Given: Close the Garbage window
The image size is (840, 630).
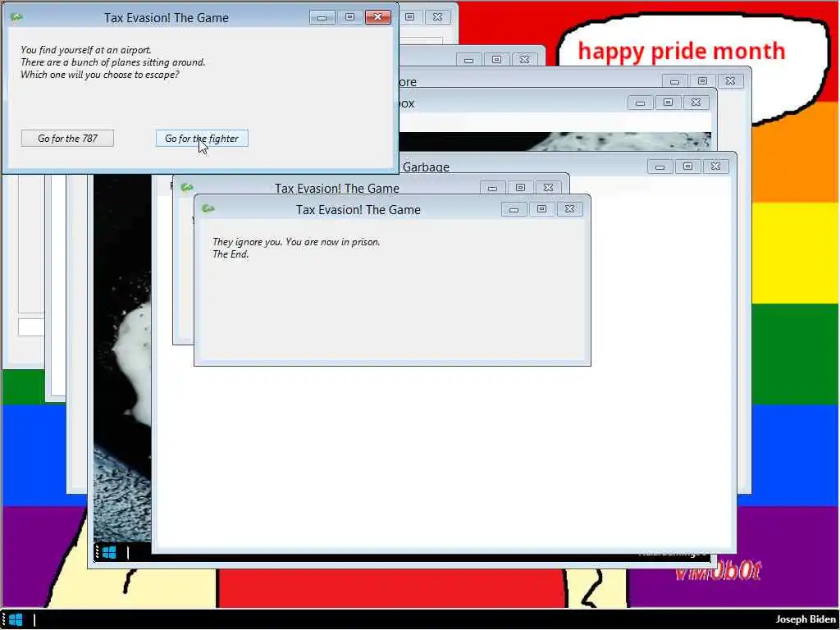Looking at the screenshot, I should tap(715, 167).
